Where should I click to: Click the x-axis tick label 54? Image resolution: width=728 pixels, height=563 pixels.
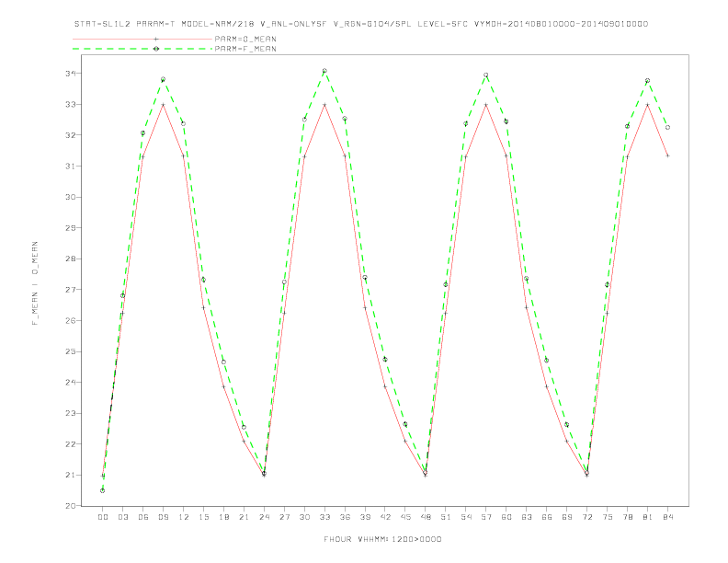466,517
